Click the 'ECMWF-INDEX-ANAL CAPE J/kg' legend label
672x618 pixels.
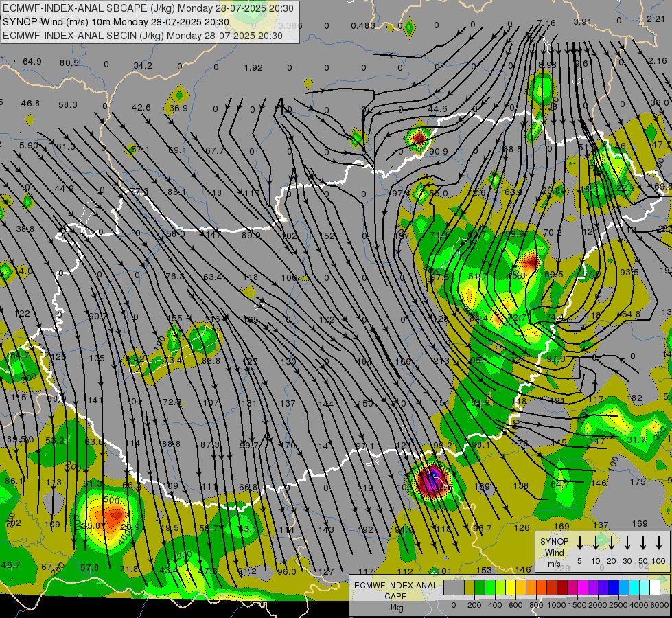(x=395, y=596)
